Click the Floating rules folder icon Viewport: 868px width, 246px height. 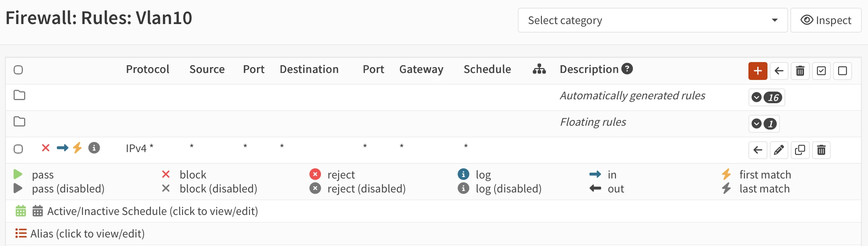click(19, 121)
